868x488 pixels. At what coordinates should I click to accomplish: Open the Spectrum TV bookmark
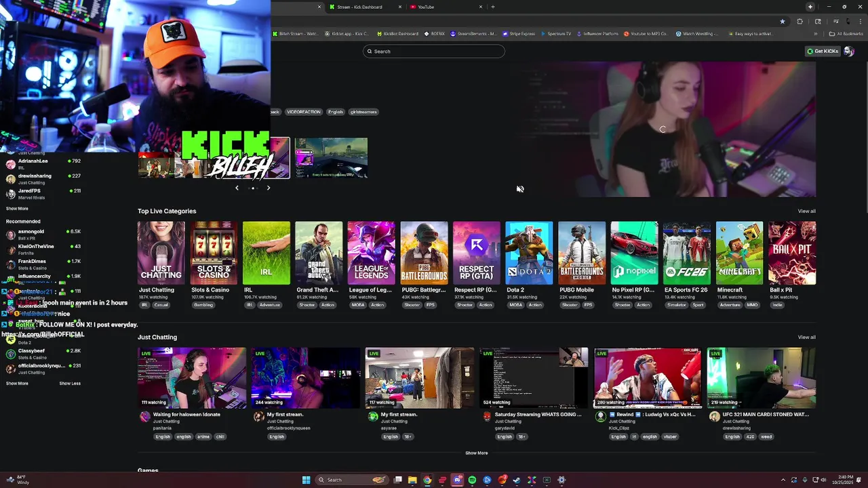pos(556,34)
